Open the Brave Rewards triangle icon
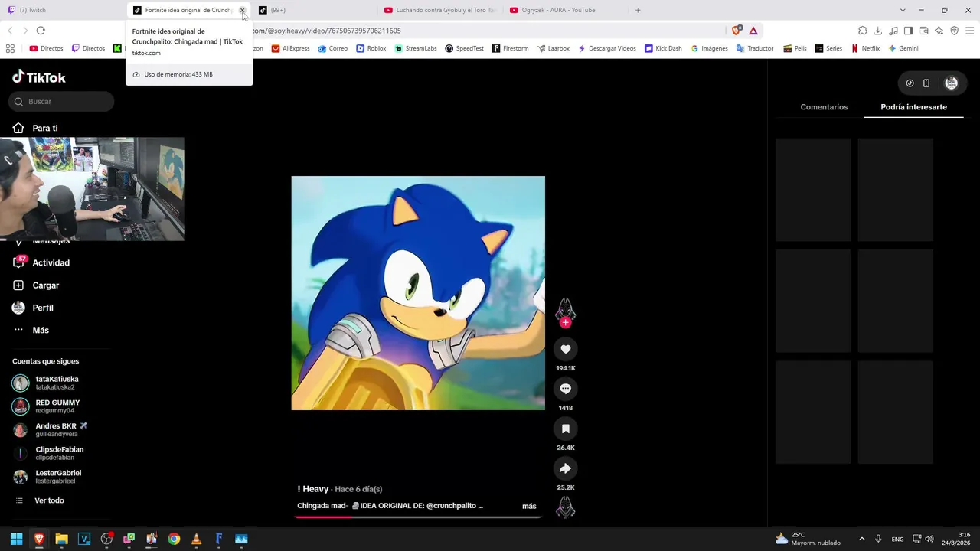This screenshot has height=551, width=980. tap(753, 31)
